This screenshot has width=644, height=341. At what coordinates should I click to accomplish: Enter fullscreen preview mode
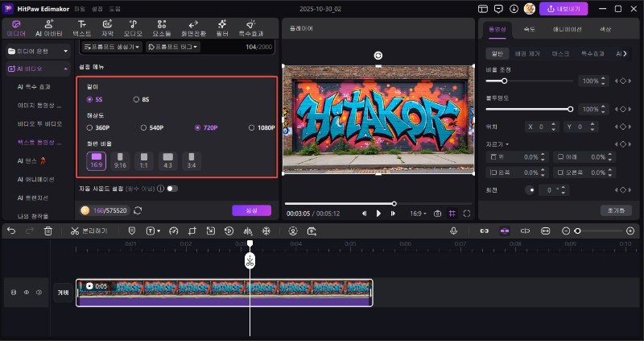pyautogui.click(x=468, y=214)
